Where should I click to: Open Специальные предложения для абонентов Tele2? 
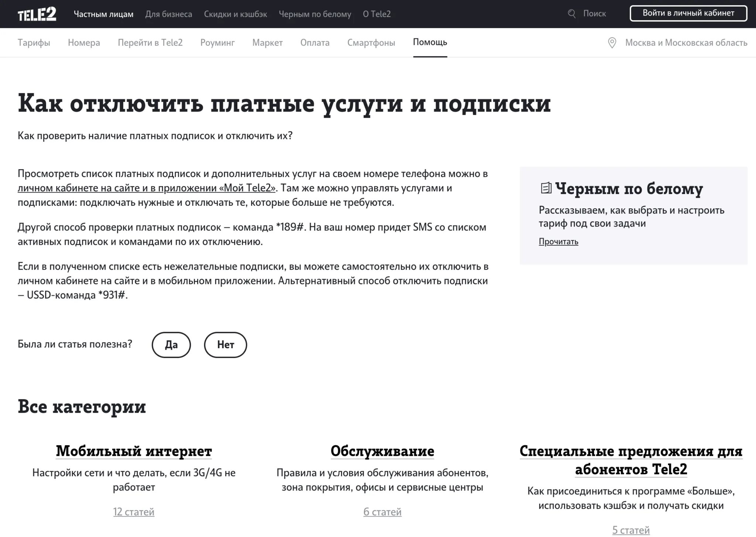tap(631, 460)
